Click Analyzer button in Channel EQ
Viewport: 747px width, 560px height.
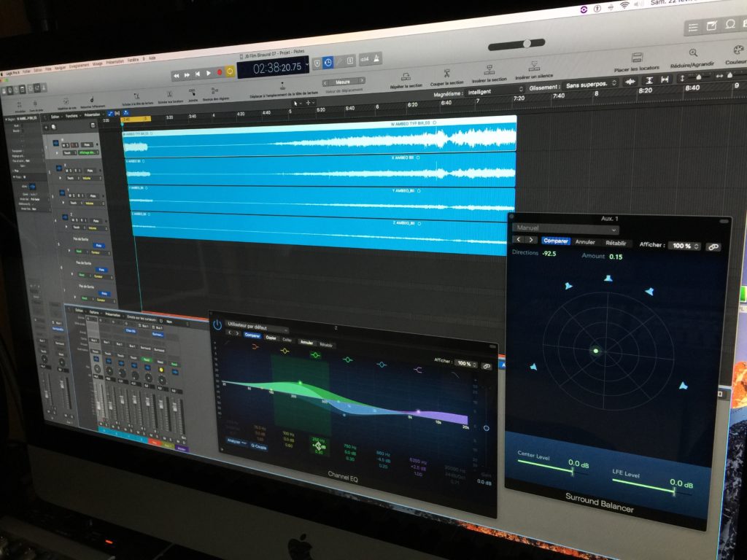point(236,441)
